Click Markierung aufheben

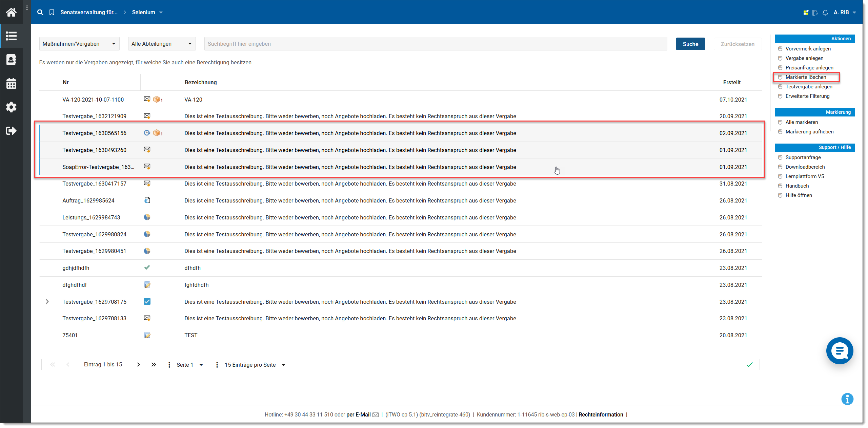point(809,131)
